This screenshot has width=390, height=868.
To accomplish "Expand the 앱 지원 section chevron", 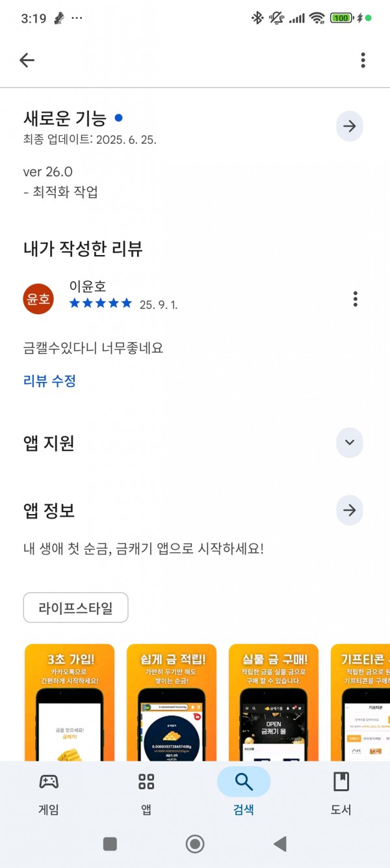I will pyautogui.click(x=350, y=442).
